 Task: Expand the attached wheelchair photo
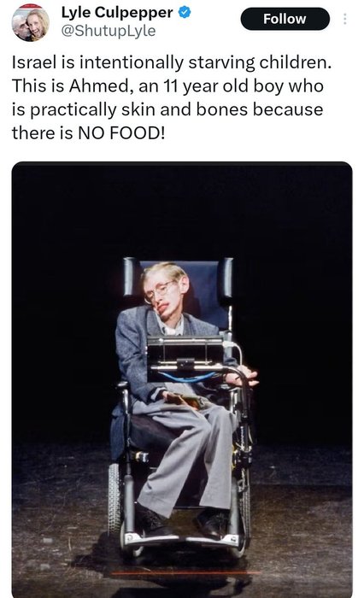coord(182,379)
